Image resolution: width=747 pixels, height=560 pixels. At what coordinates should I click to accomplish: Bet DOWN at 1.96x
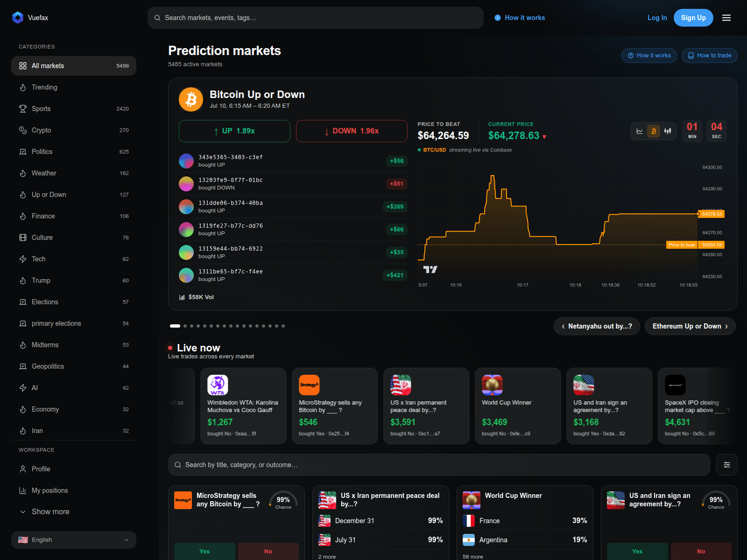tap(352, 131)
